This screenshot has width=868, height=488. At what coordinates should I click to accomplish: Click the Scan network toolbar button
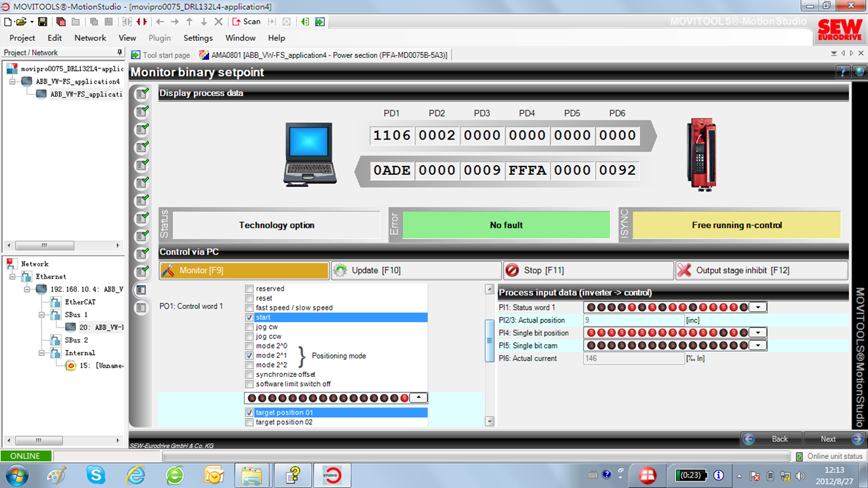(247, 22)
